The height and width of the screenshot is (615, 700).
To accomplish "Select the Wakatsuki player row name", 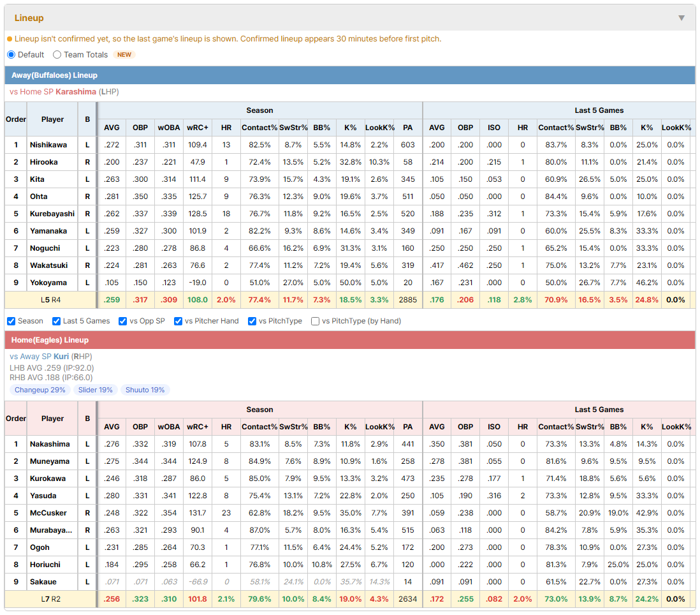I will [48, 265].
